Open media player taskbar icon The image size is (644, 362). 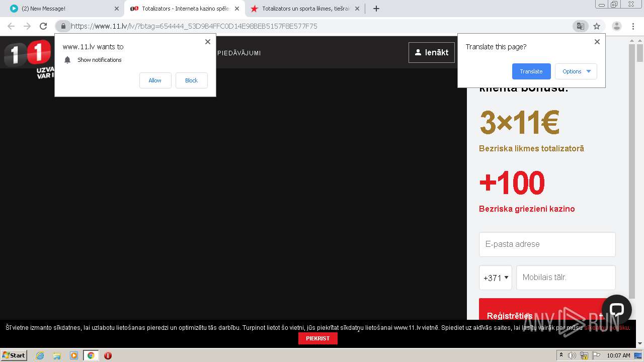(x=74, y=355)
